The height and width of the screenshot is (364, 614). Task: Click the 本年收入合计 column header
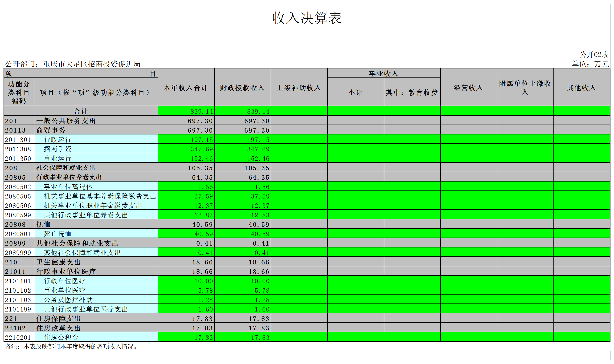[186, 88]
